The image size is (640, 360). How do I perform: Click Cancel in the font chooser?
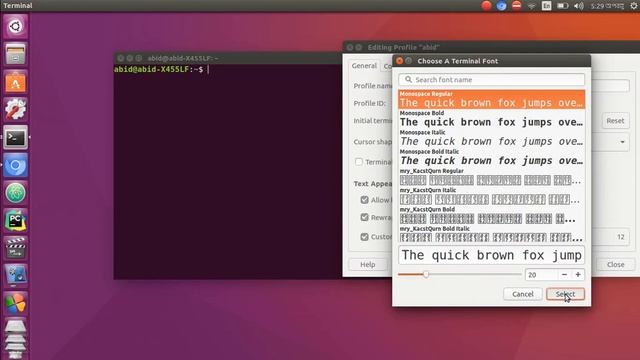[522, 294]
